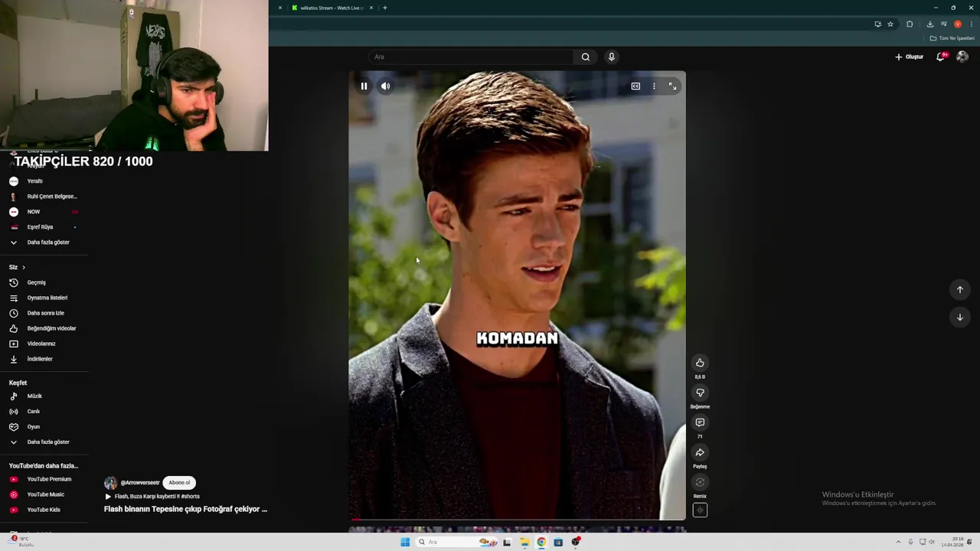Screen dimensions: 980x551
Task: Mute the Shorts video volume
Action: [386, 86]
